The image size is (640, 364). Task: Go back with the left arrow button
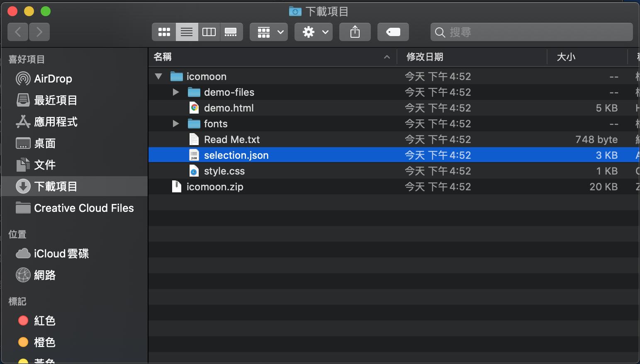point(18,32)
